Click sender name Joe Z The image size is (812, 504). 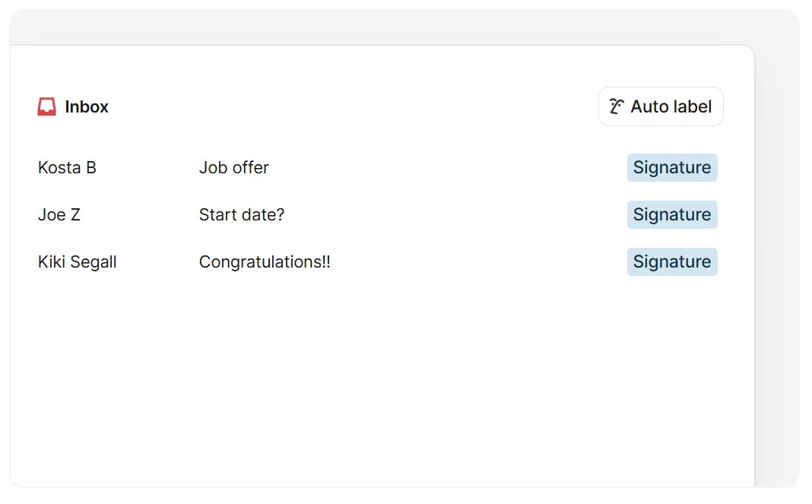(59, 214)
